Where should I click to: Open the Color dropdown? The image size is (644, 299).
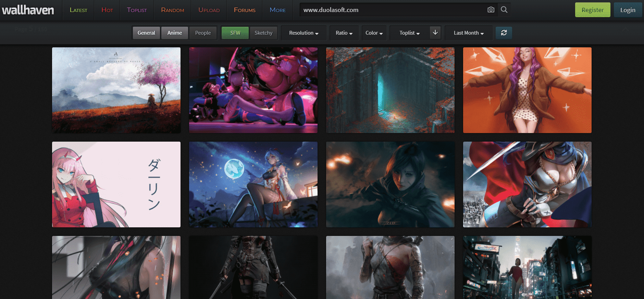click(x=374, y=33)
